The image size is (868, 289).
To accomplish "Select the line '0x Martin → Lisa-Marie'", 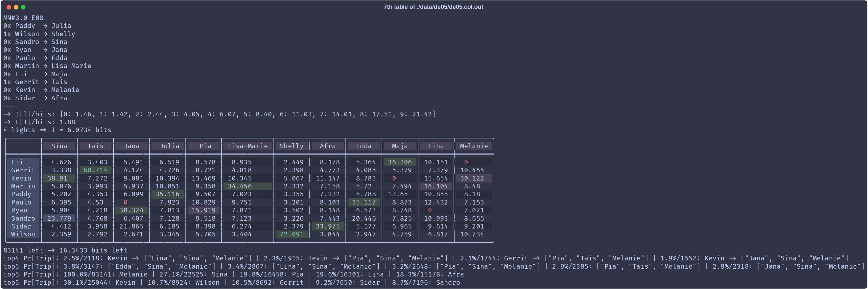I will 47,66.
